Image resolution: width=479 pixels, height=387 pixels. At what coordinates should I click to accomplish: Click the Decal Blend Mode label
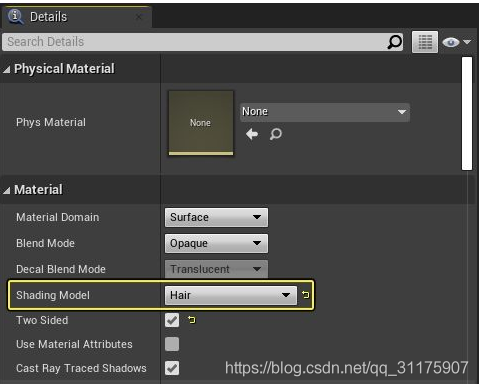click(61, 269)
